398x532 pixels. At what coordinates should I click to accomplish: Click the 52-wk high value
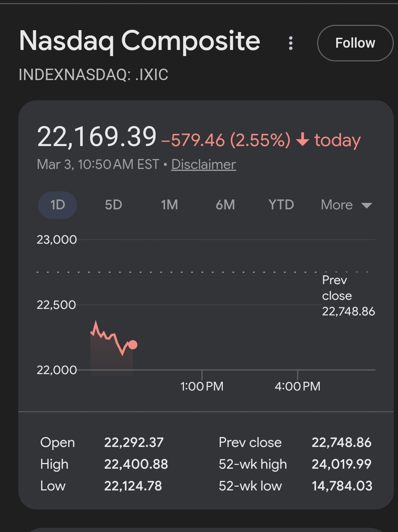[341, 464]
